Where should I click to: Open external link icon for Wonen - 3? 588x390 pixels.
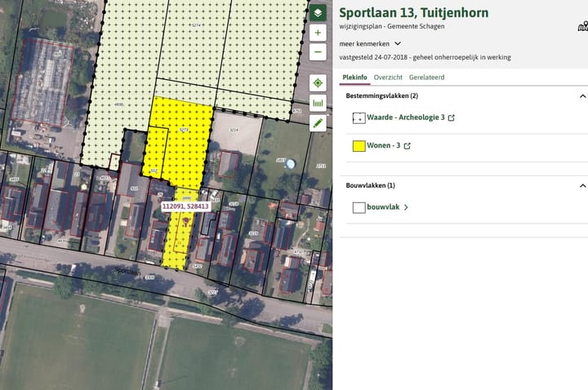[x=408, y=147]
